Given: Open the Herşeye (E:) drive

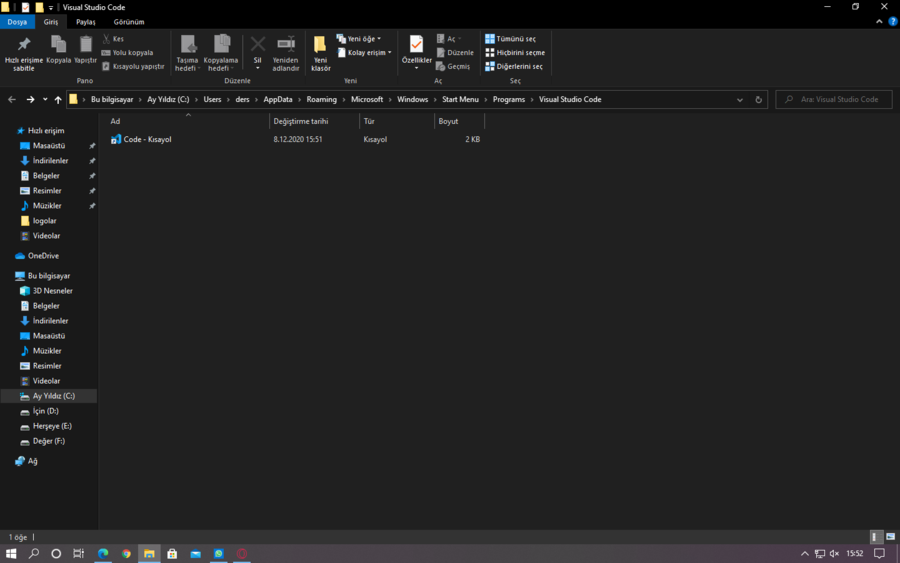Looking at the screenshot, I should pos(52,426).
